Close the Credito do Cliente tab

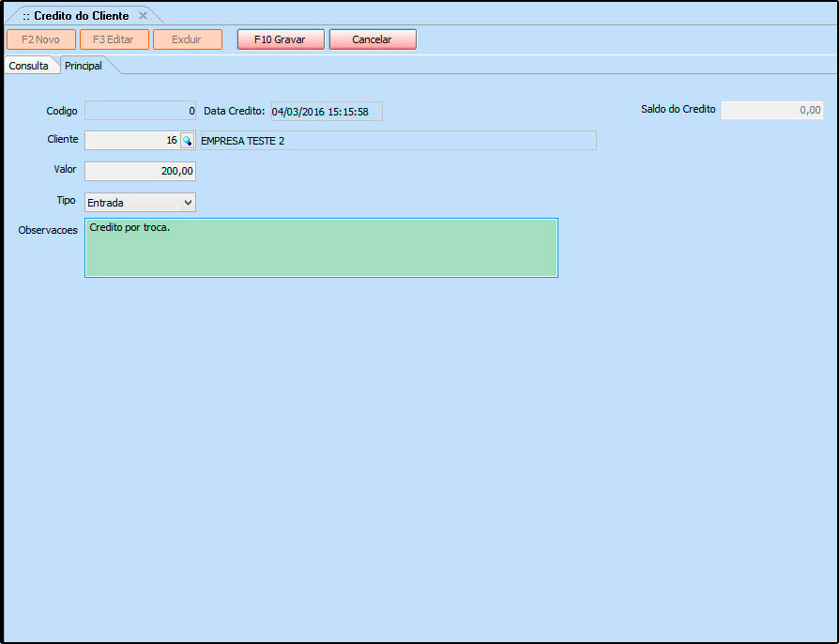pyautogui.click(x=143, y=16)
